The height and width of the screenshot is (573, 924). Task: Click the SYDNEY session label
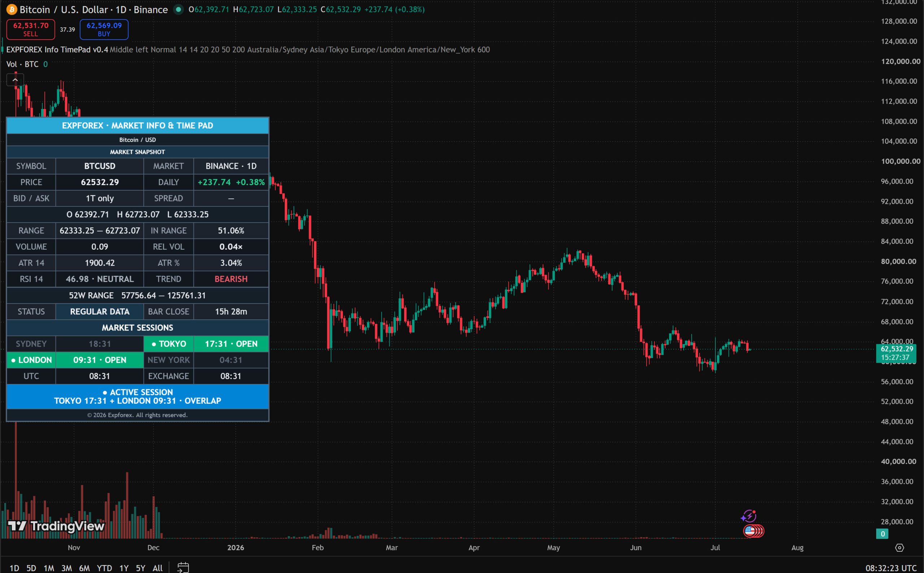[x=31, y=344]
